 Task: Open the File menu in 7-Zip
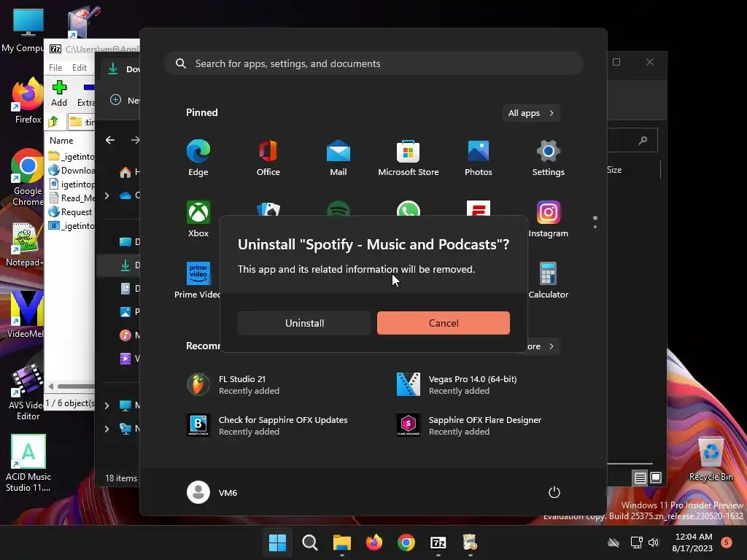coord(55,68)
